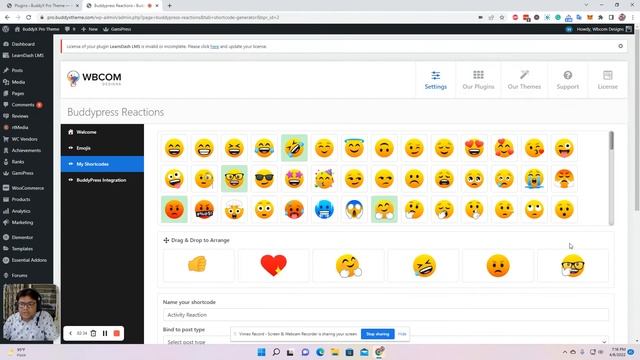Open Our Themes tab
Image resolution: width=640 pixels, height=360 pixels.
point(524,80)
